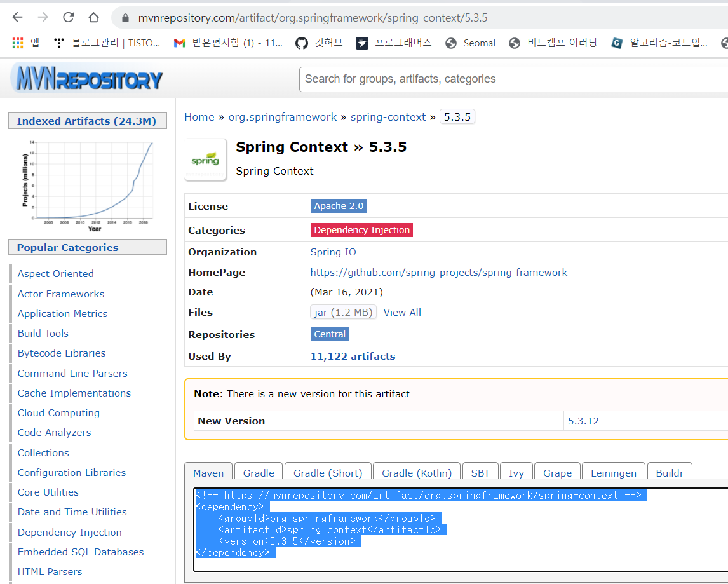This screenshot has width=728, height=584.
Task: Click the padlock site info icon
Action: pyautogui.click(x=125, y=18)
